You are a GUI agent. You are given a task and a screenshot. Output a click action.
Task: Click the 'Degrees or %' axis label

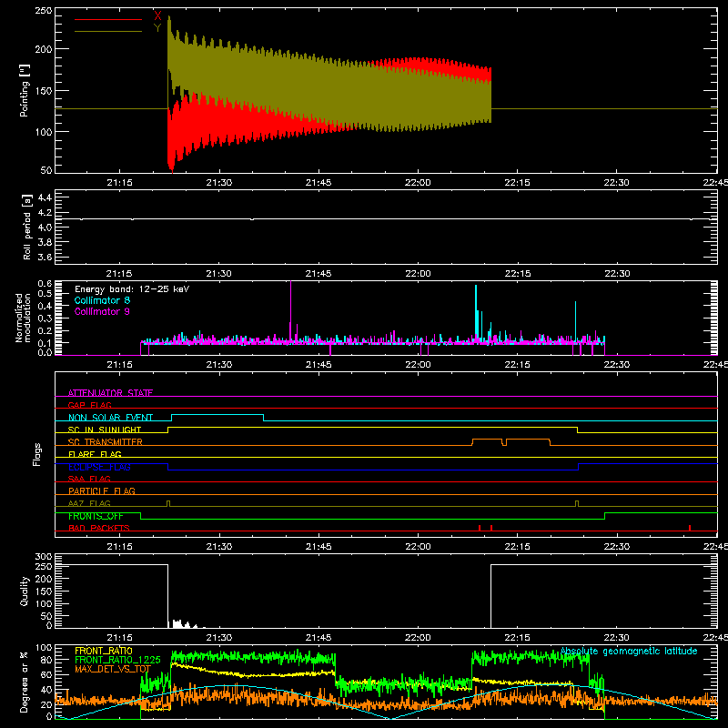25,682
